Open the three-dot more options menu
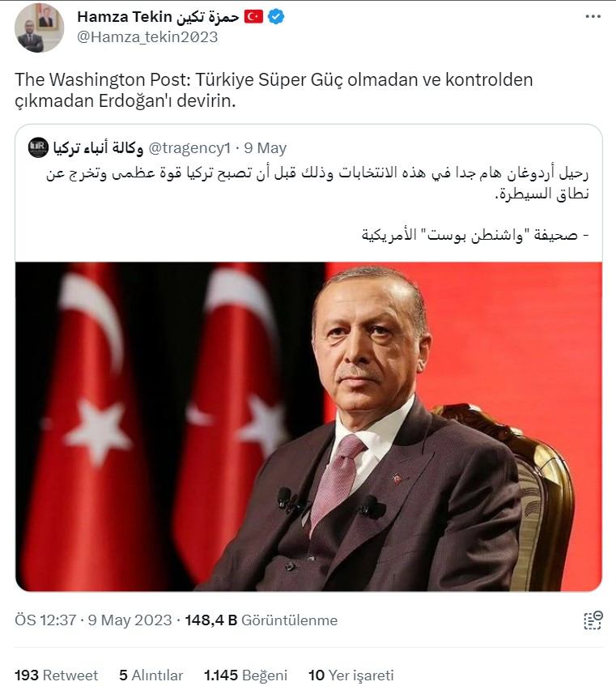 (593, 17)
